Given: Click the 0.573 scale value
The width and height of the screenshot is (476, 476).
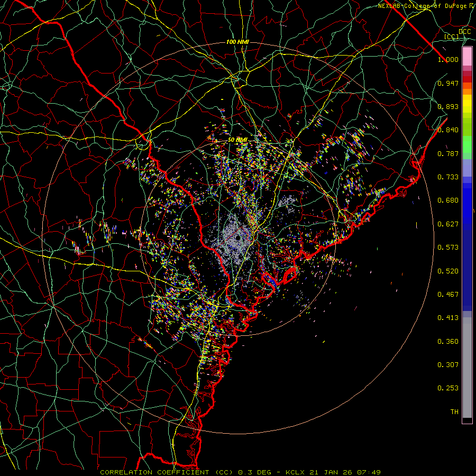Looking at the screenshot, I should [448, 248].
